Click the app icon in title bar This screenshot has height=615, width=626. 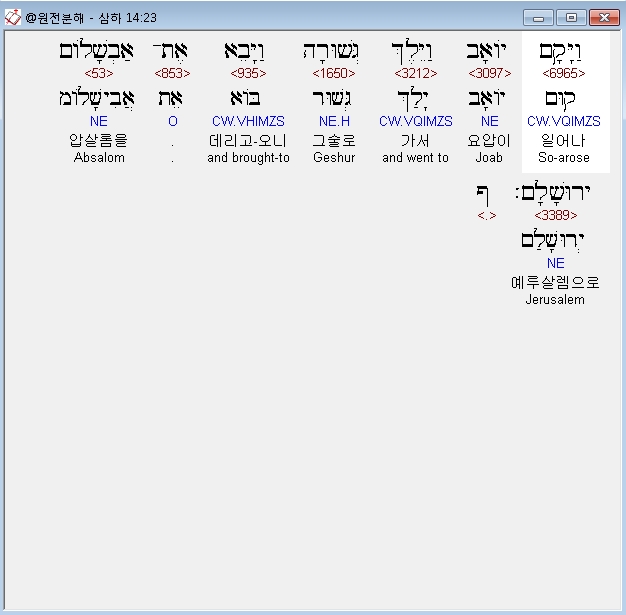click(12, 17)
